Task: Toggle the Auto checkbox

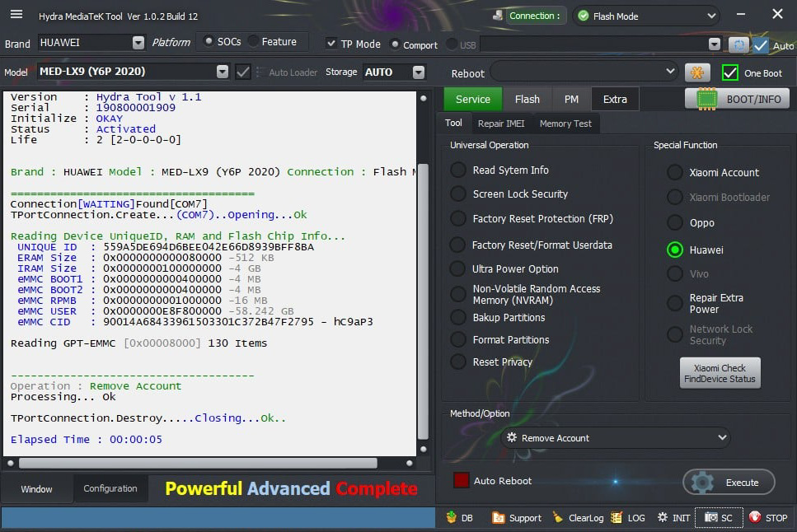Action: coord(761,46)
